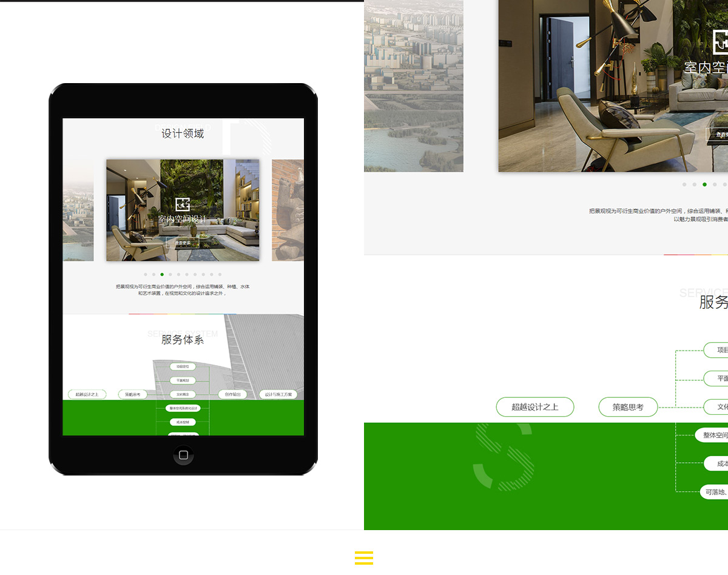Viewport: 728px width, 575px height.
Task: Click the city aerial slide on tablet's left
Action: click(x=78, y=210)
